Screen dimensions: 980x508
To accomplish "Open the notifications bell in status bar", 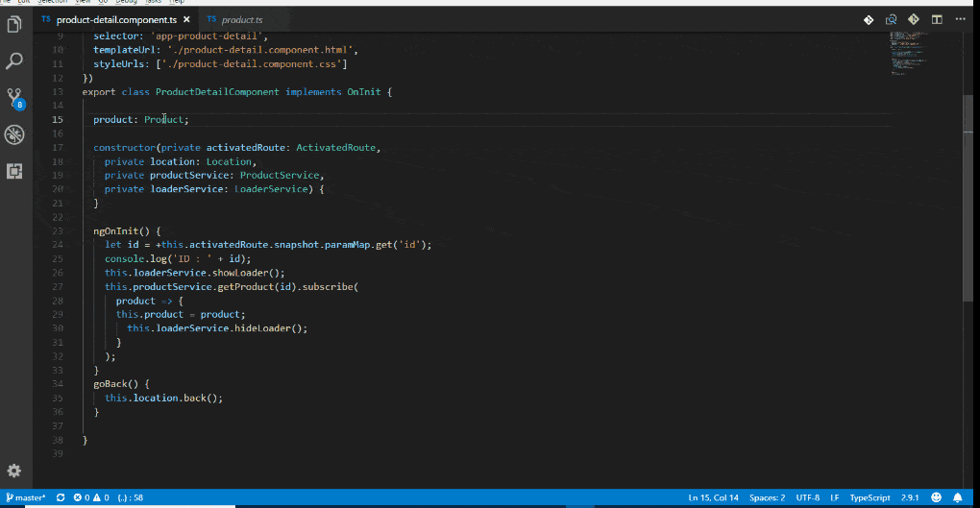I will click(958, 497).
